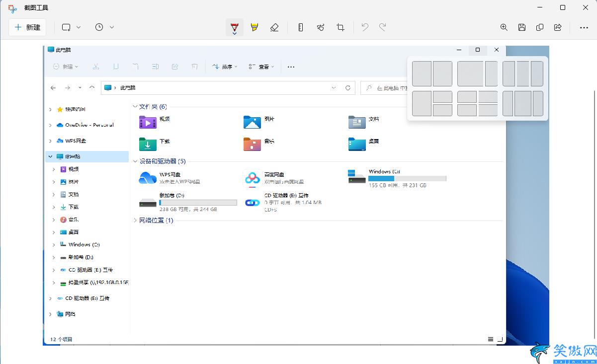The width and height of the screenshot is (597, 364).
Task: Click the redo arrow in Snipping Tool
Action: point(383,27)
